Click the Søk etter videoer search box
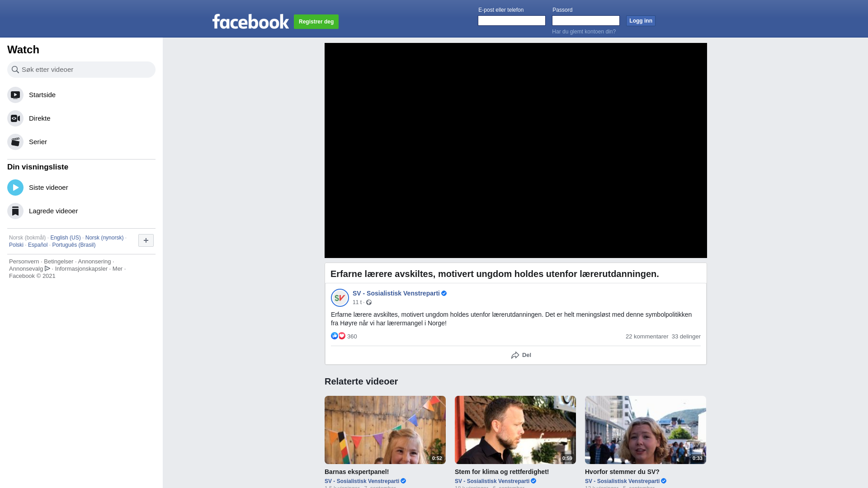 pyautogui.click(x=81, y=70)
